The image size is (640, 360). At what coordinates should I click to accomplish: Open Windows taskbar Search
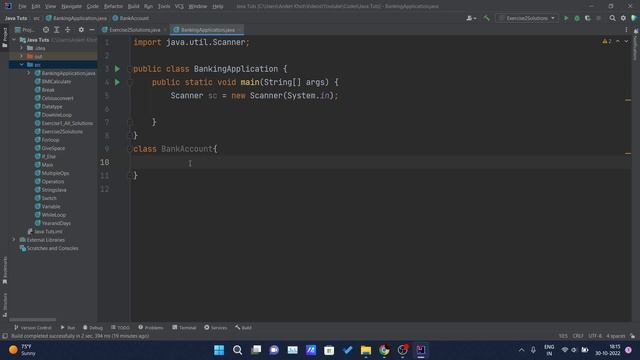238,350
